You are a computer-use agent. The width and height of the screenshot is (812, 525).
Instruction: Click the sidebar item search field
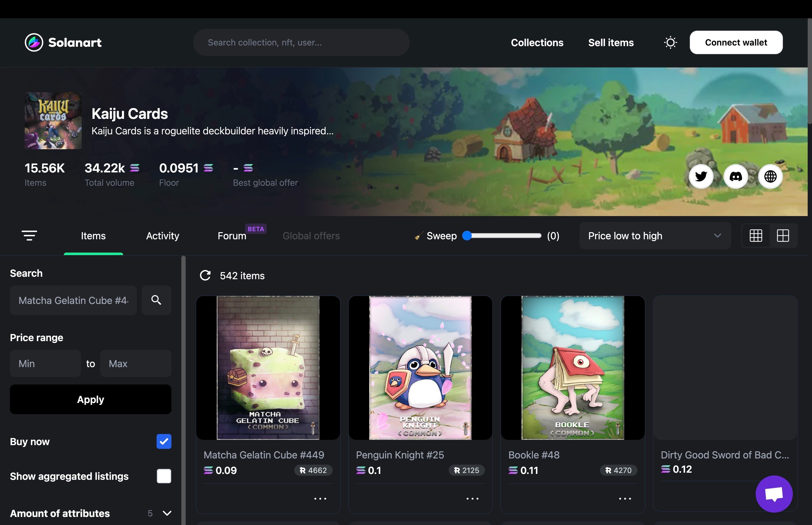point(73,300)
